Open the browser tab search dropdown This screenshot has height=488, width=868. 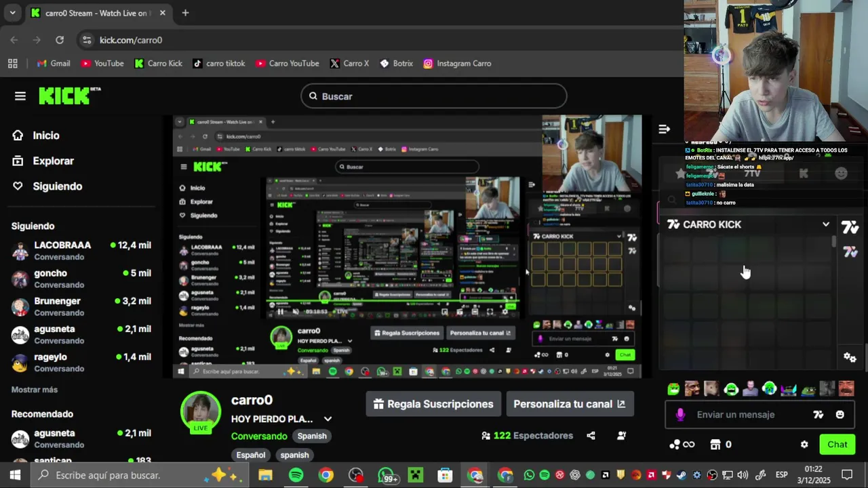(12, 13)
